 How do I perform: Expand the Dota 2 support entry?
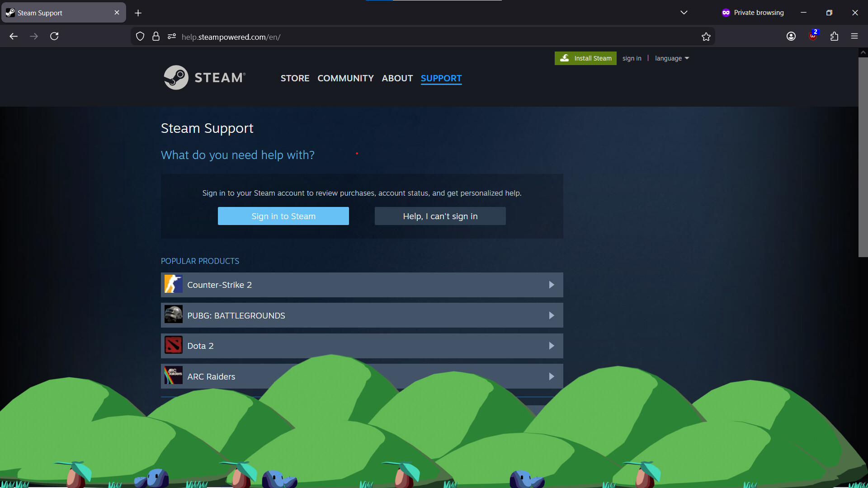click(551, 346)
